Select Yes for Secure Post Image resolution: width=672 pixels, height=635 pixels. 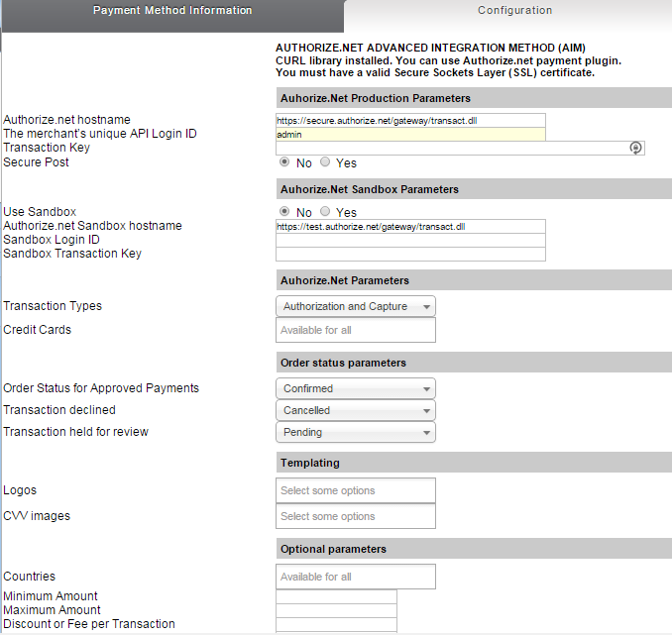tap(325, 161)
